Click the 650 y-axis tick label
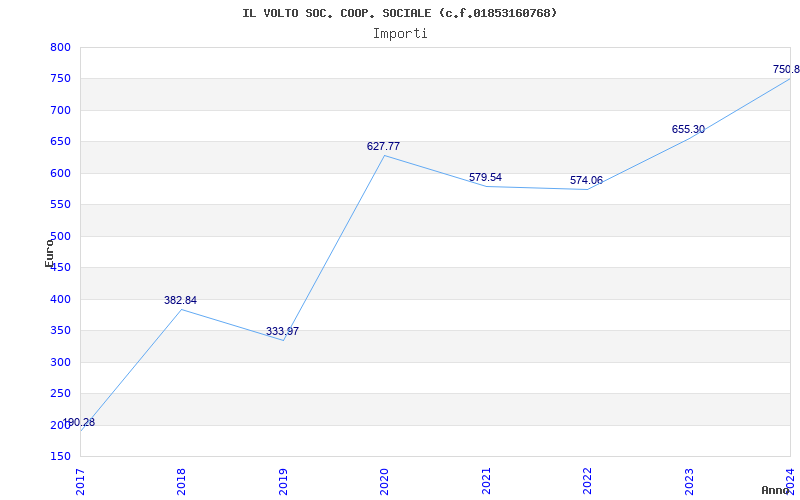The width and height of the screenshot is (800, 500). 60,142
